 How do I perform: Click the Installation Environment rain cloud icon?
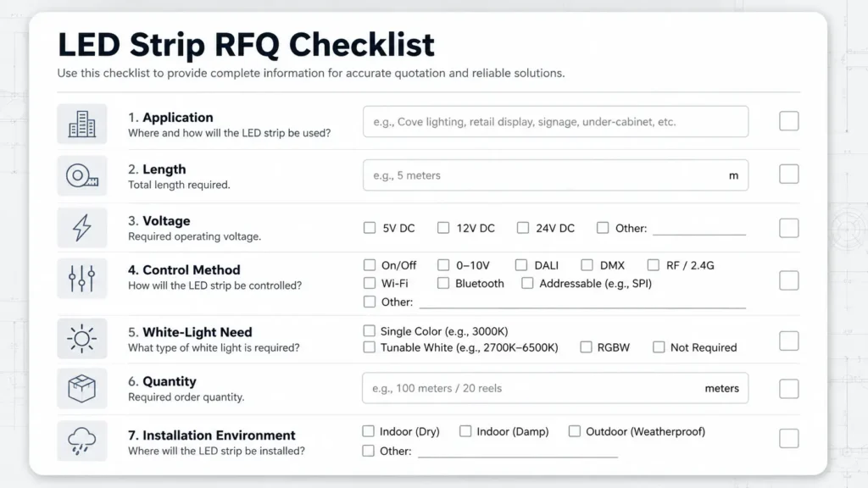coord(82,441)
